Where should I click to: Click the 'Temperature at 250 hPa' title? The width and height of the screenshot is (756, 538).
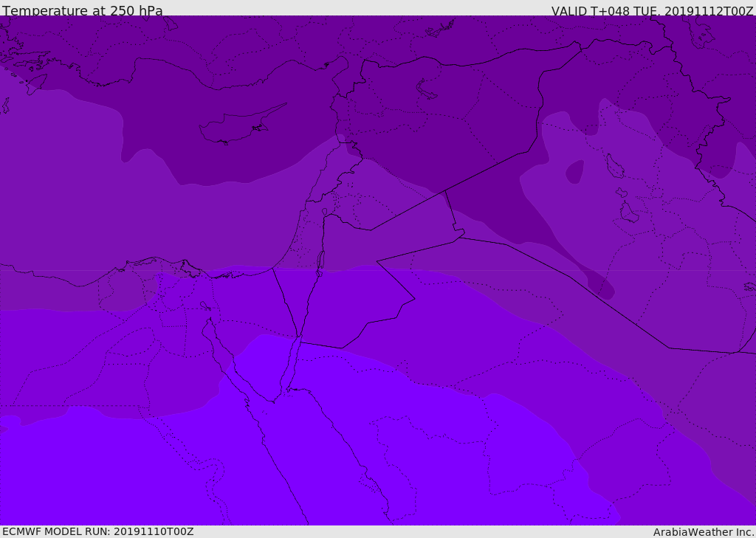[x=83, y=11]
